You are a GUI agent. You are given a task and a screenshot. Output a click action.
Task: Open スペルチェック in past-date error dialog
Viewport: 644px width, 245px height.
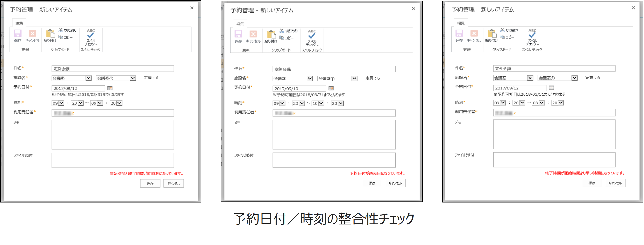(x=312, y=38)
